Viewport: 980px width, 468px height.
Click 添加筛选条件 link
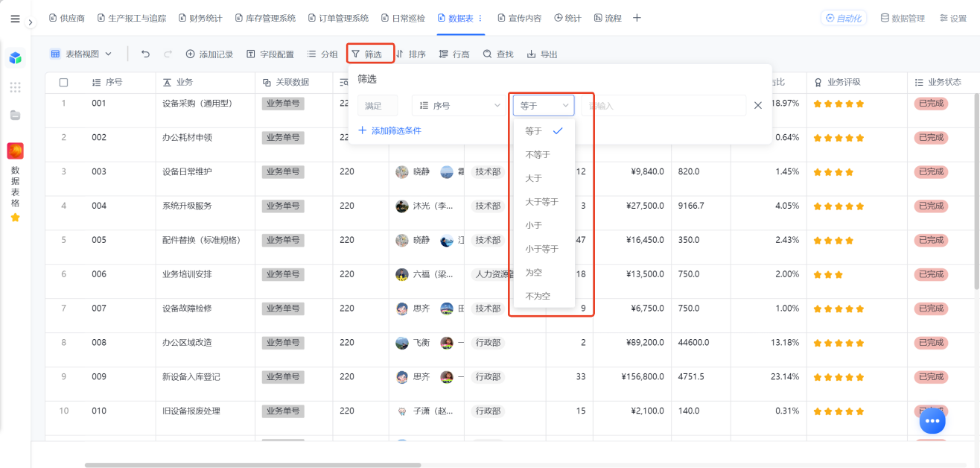(390, 130)
